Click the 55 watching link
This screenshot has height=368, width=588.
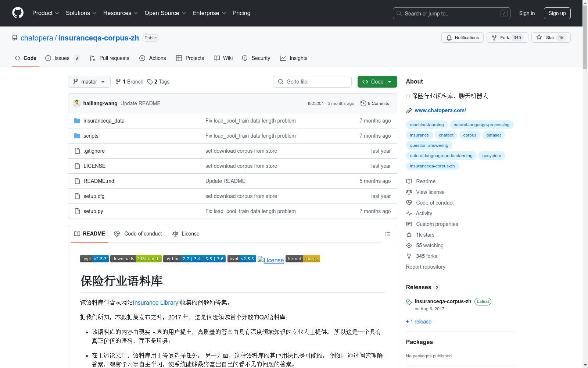pos(425,245)
